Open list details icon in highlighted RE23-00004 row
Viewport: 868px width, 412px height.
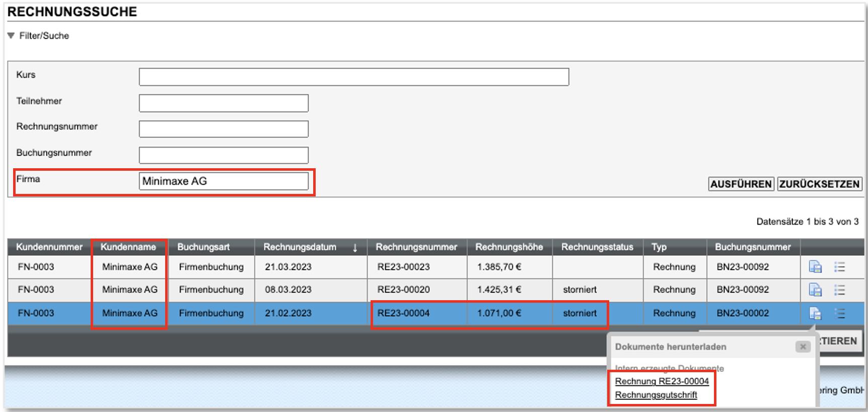(x=839, y=313)
